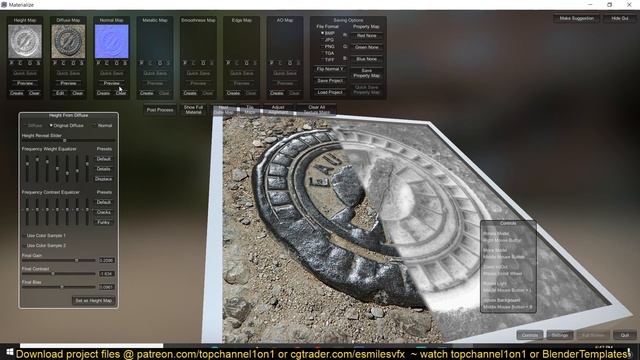The height and width of the screenshot is (360, 640).
Task: Click Make Suggestion button
Action: [x=577, y=18]
